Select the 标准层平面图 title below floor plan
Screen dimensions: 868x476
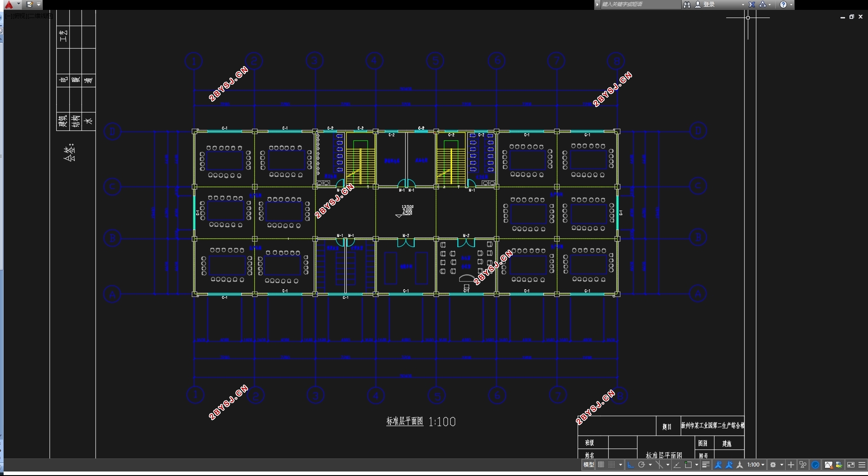(405, 421)
